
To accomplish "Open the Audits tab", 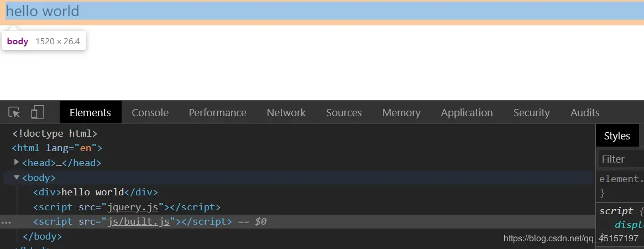I will pos(585,112).
